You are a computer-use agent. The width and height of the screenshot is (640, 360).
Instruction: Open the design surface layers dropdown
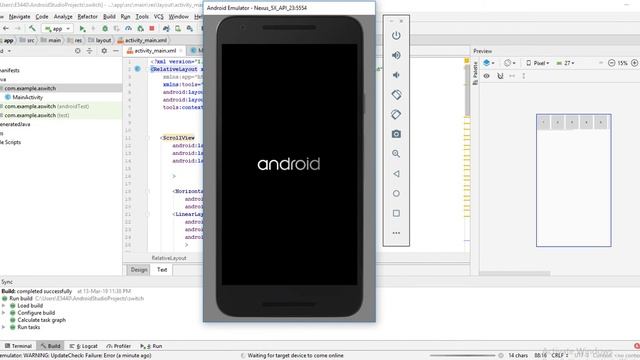(x=489, y=63)
